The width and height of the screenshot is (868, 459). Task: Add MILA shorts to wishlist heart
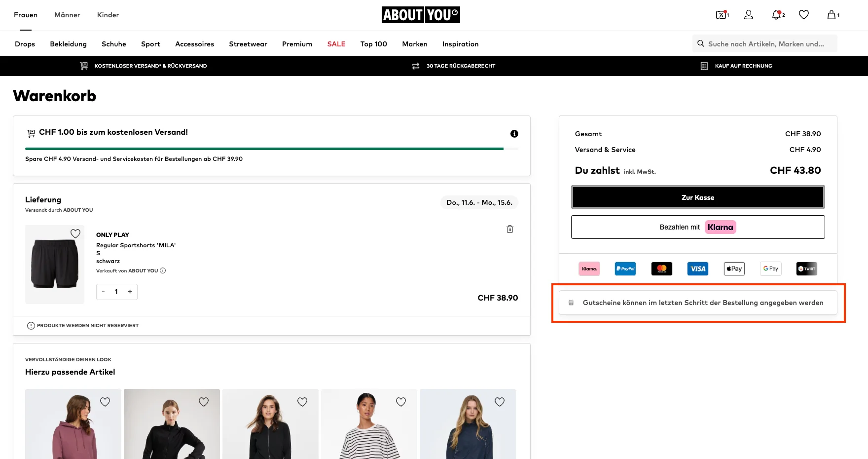pyautogui.click(x=75, y=233)
